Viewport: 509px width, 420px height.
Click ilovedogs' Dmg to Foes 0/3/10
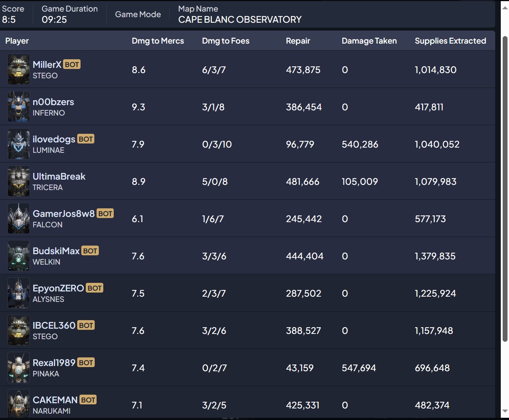pyautogui.click(x=217, y=144)
